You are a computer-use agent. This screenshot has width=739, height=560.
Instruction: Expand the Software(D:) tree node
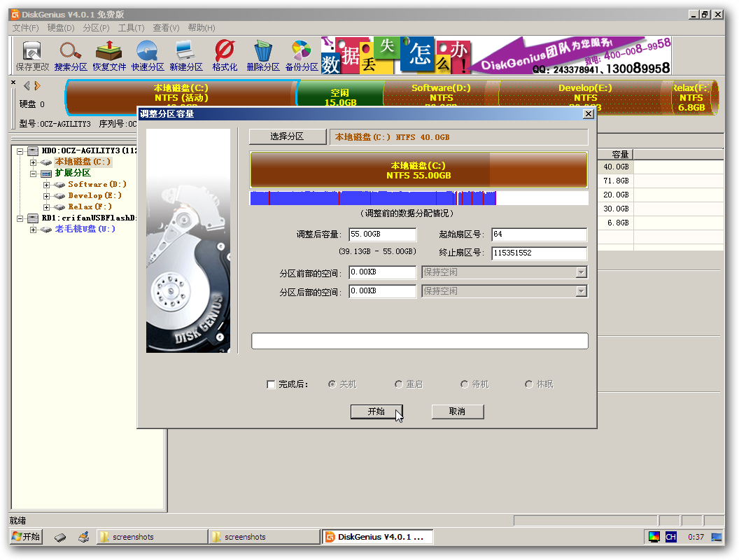point(47,185)
